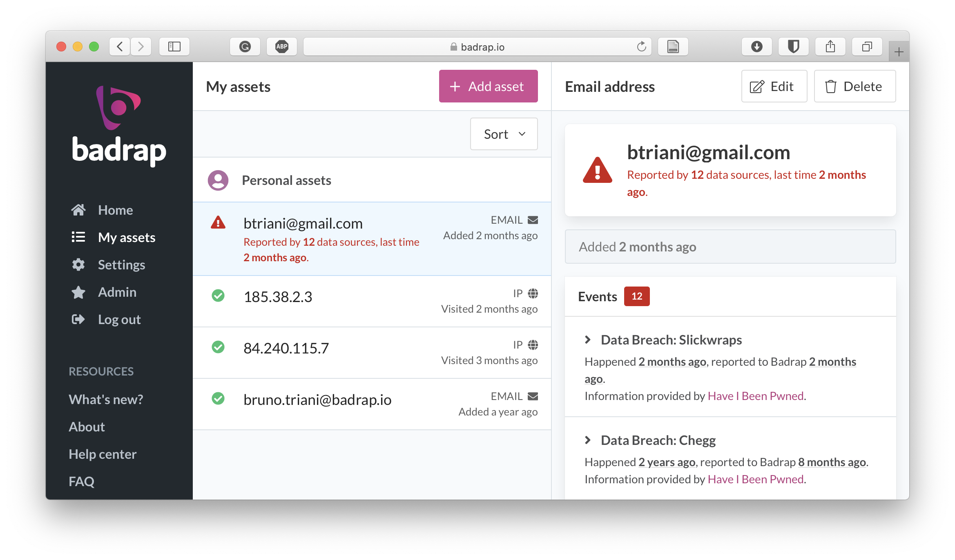
Task: Open the Sort dropdown
Action: click(504, 134)
